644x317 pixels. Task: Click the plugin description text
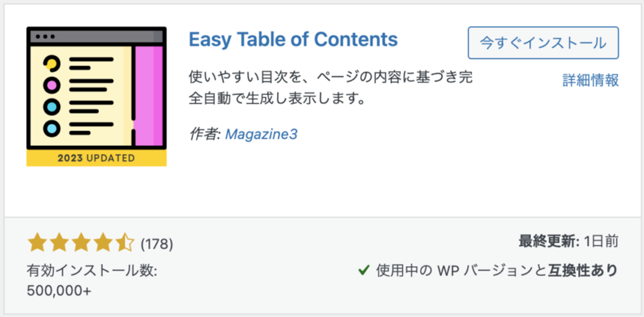pyautogui.click(x=331, y=88)
